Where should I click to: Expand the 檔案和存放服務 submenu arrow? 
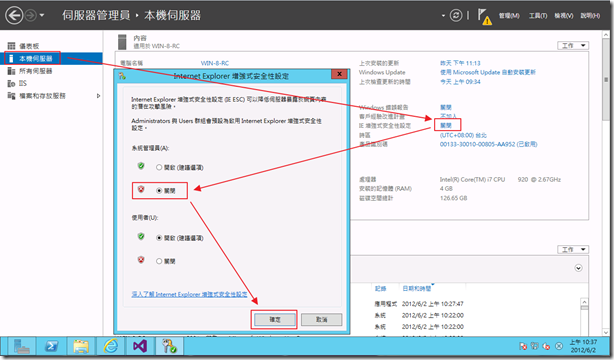[98, 96]
